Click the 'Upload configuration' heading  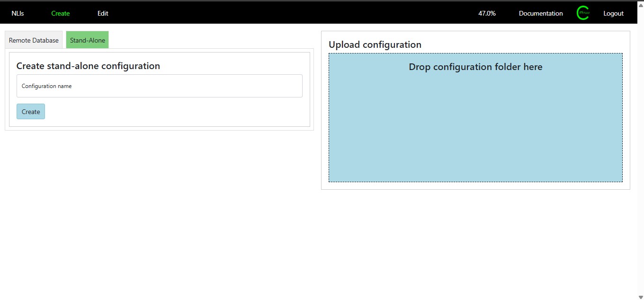[375, 45]
